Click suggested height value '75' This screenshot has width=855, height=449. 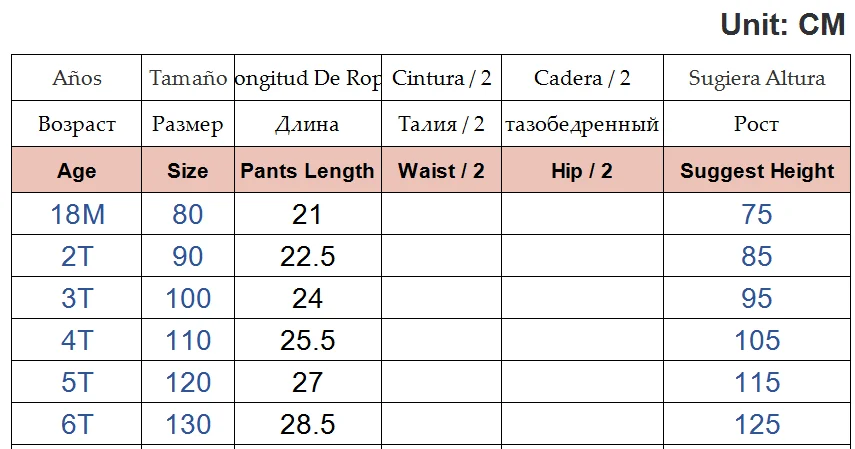tap(757, 214)
